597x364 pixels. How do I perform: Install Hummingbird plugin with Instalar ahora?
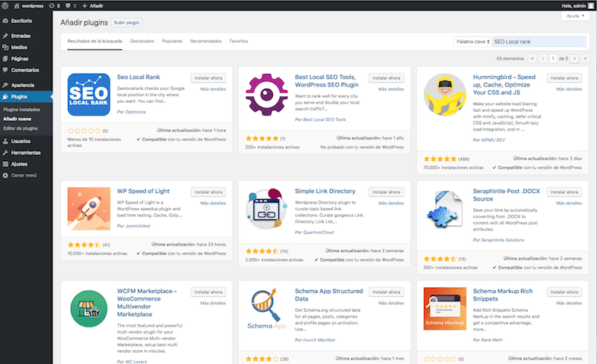pyautogui.click(x=564, y=78)
